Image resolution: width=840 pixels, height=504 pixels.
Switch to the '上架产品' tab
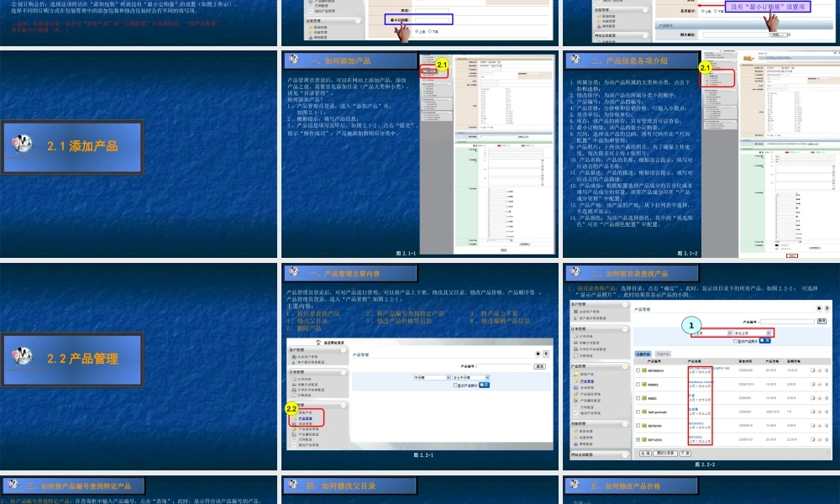point(643,354)
